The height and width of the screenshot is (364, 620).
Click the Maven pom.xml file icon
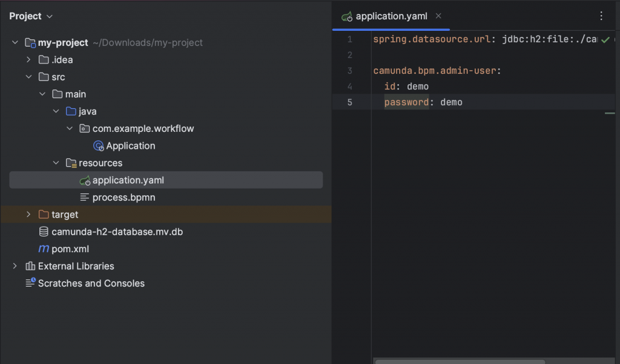tap(44, 249)
